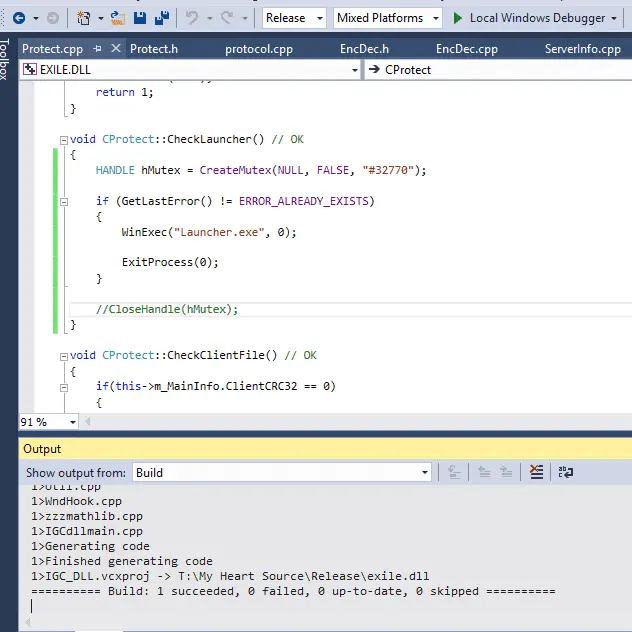Click the Navigate Backward arrow icon

coord(19,18)
